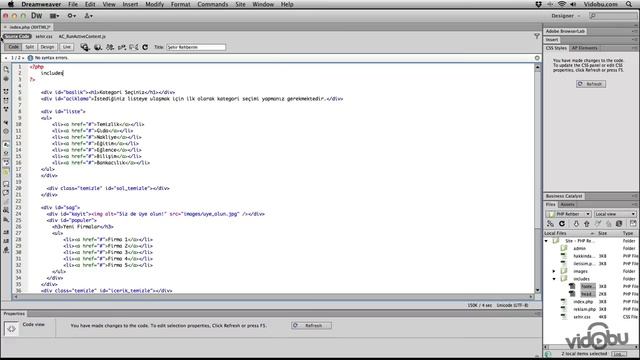The image size is (640, 360).
Task: Click Expand Files panel icon
Action: (x=633, y=223)
